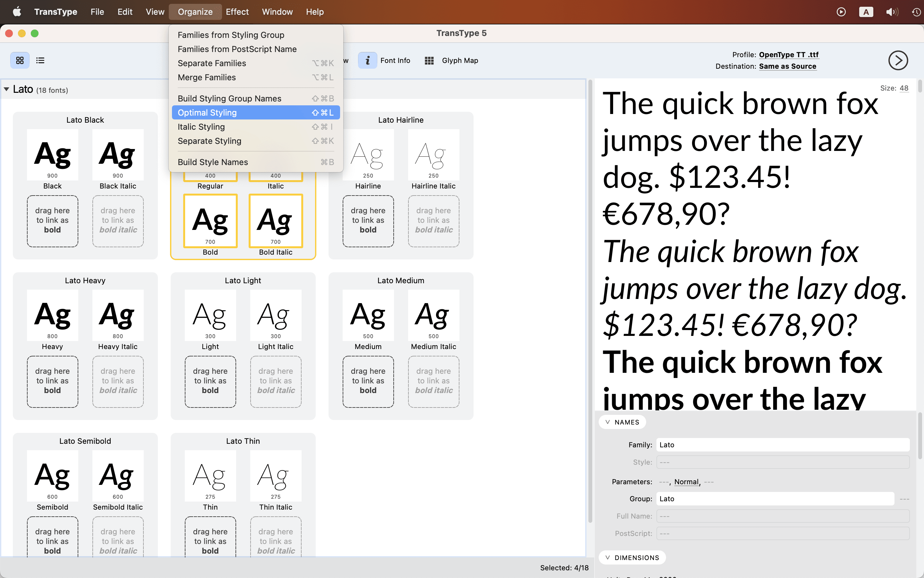Image resolution: width=924 pixels, height=578 pixels.
Task: Select the Heavy Italic font thumbnail
Action: coord(118,315)
